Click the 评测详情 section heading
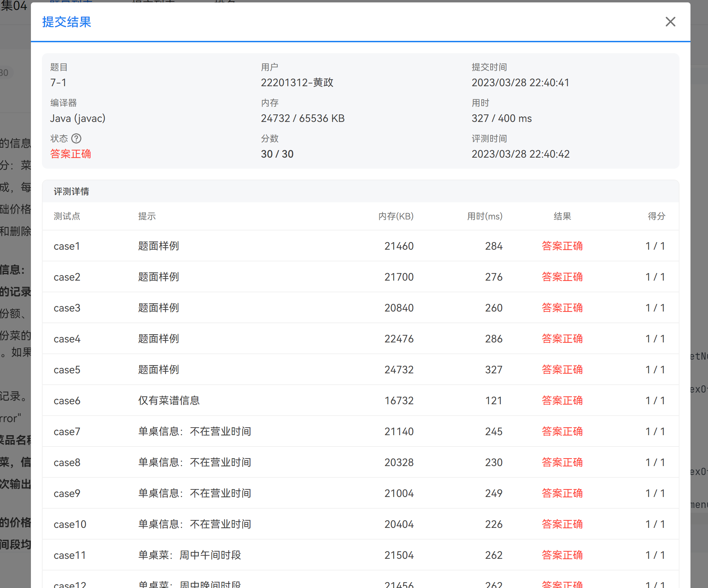This screenshot has width=708, height=588. [71, 191]
